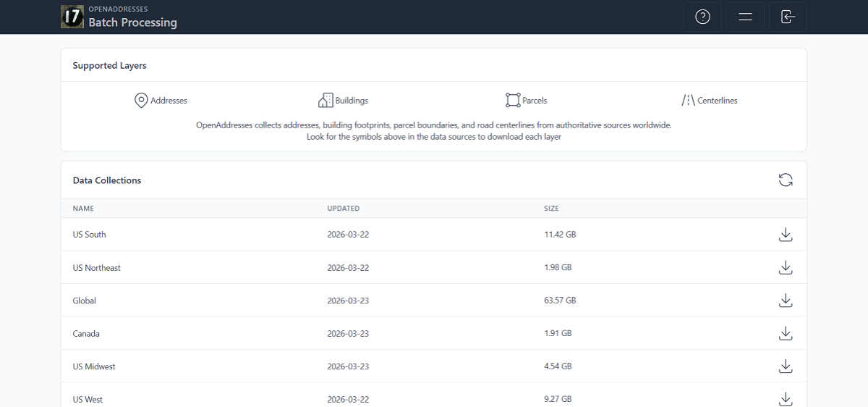Download the US Midwest collection
Screen dimensions: 868x407
tap(786, 366)
